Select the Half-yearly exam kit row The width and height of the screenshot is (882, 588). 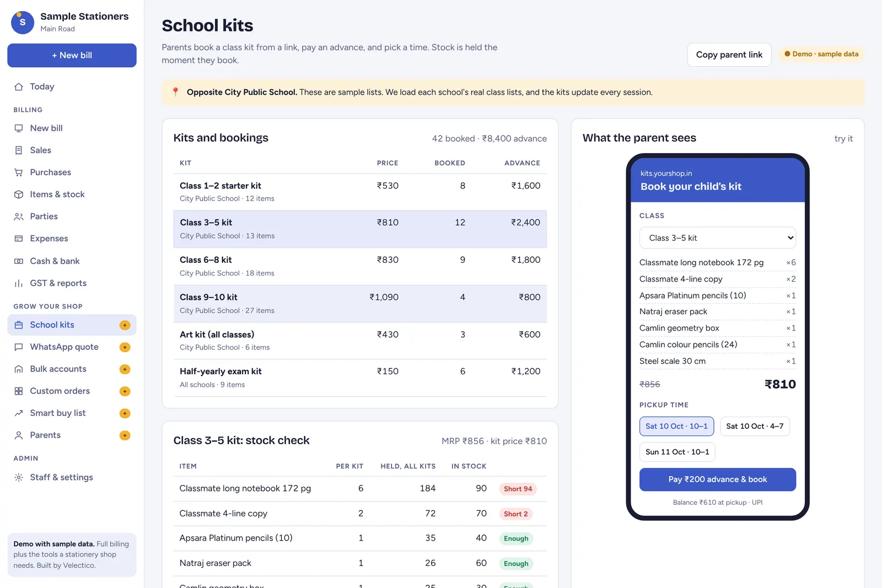point(360,378)
